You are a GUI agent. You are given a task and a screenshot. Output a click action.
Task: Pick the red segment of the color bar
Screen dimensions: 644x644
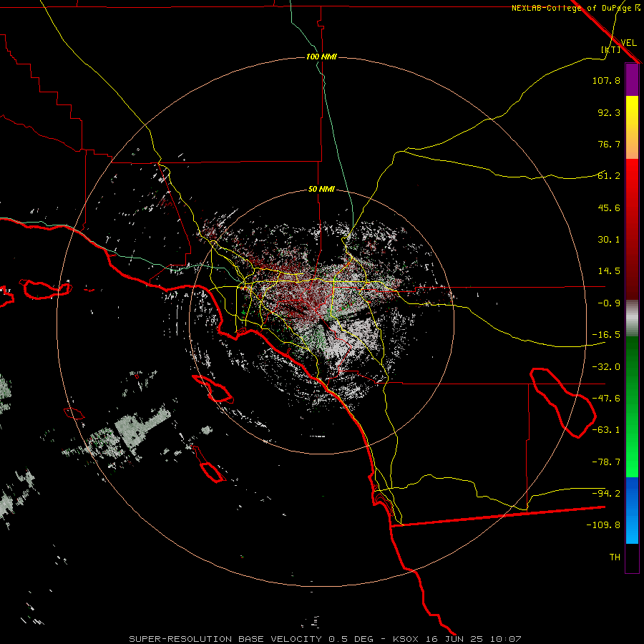(632, 229)
